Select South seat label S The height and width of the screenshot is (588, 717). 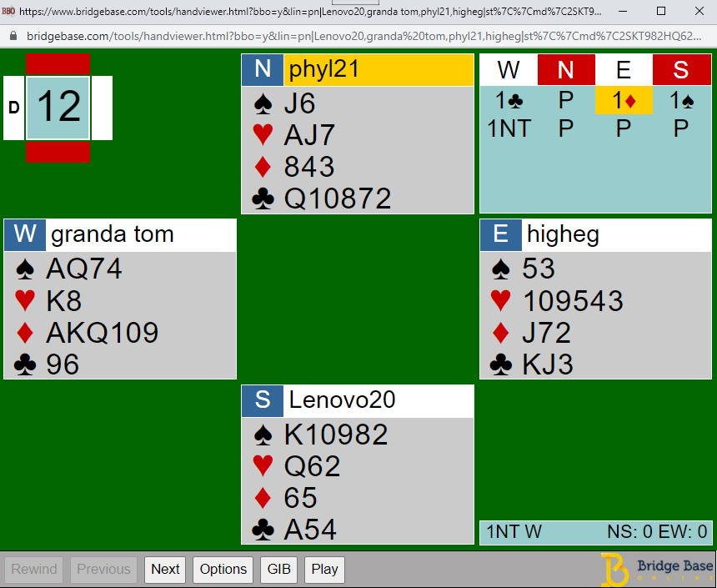coord(263,400)
